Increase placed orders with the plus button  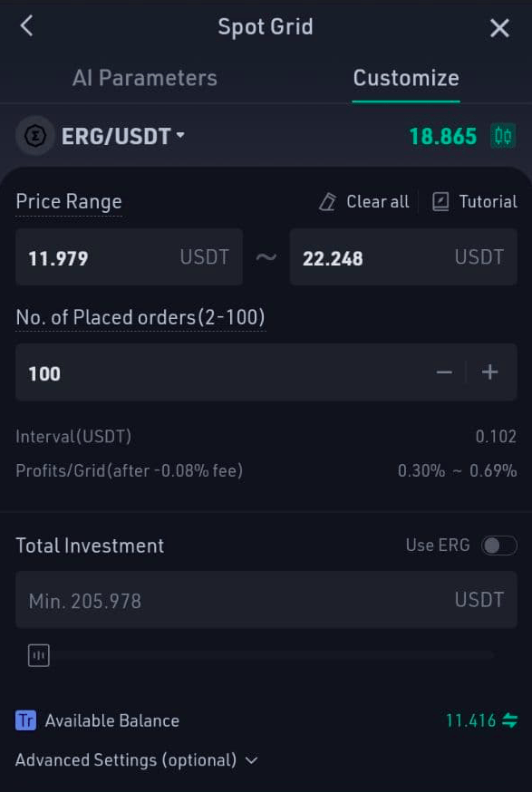click(x=489, y=372)
